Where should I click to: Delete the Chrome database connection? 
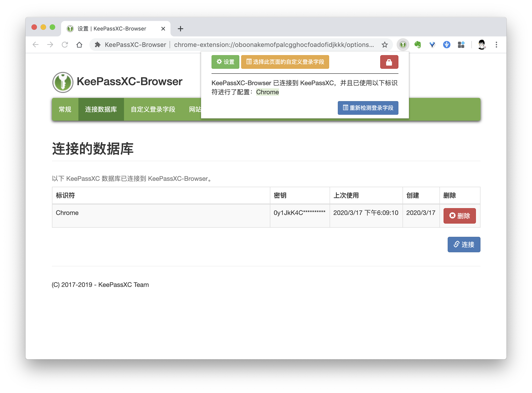tap(459, 216)
